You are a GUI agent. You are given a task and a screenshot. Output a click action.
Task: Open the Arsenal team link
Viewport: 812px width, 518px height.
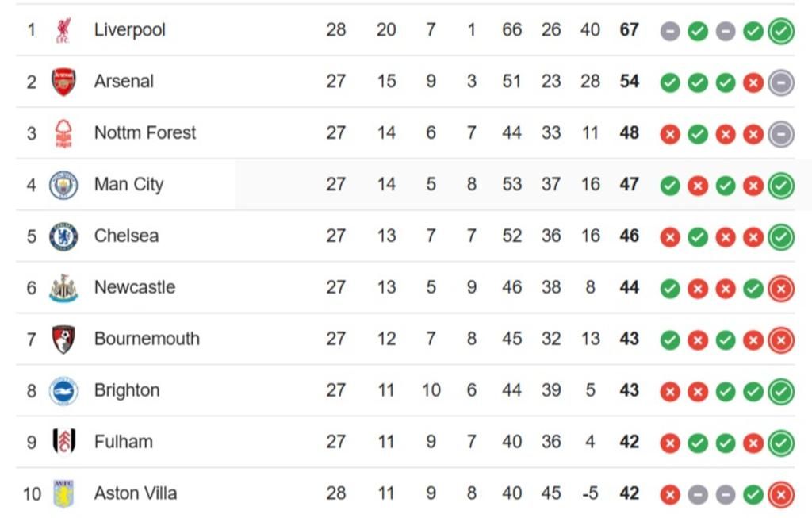pyautogui.click(x=124, y=82)
